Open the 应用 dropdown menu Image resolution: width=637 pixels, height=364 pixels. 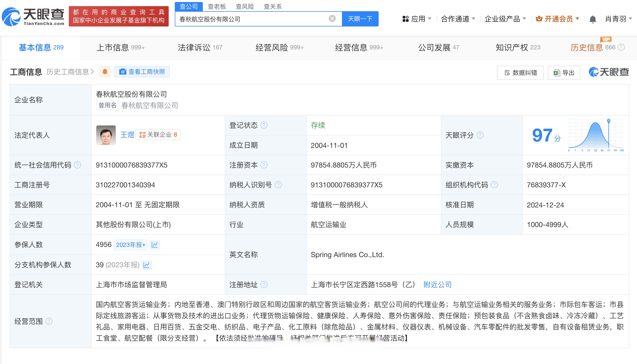coord(418,19)
